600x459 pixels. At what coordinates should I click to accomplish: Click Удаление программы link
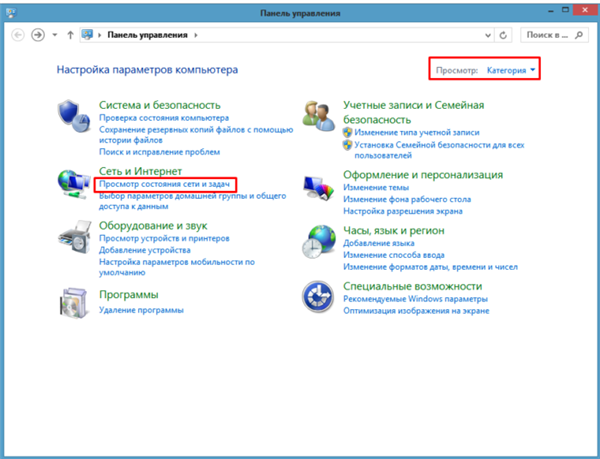click(141, 310)
